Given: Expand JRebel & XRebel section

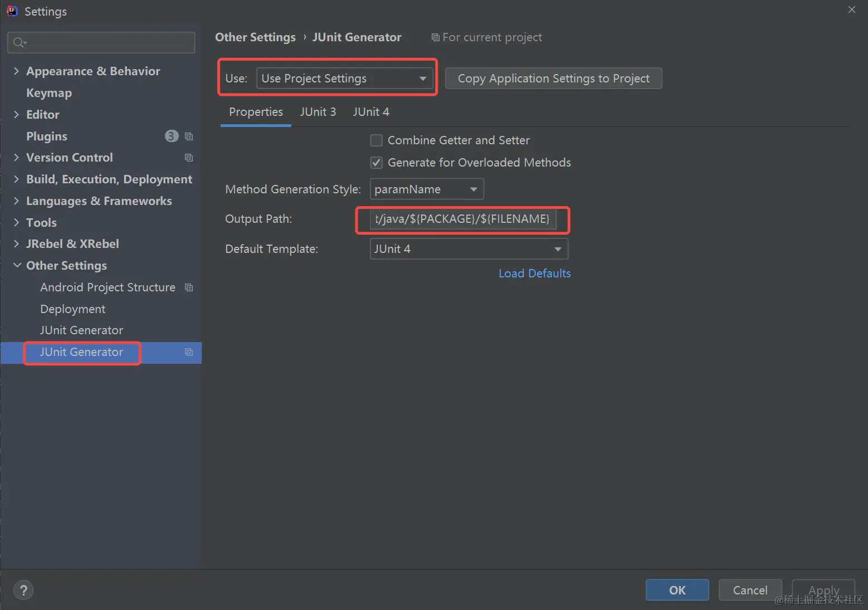Looking at the screenshot, I should 16,244.
